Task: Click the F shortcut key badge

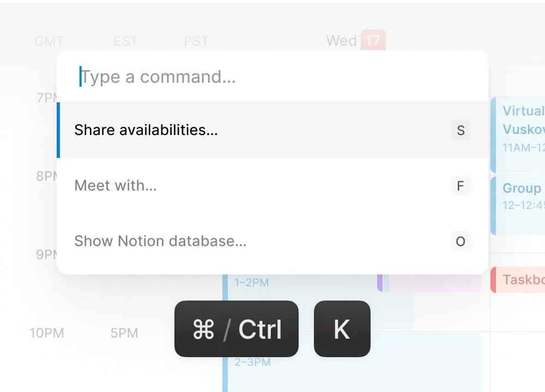Action: [x=461, y=186]
